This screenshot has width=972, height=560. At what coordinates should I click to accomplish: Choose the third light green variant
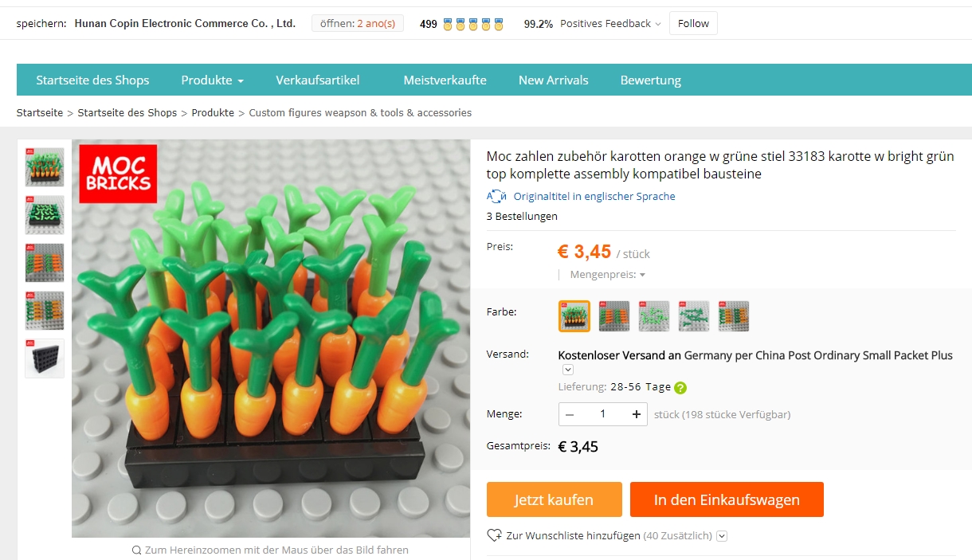(654, 316)
